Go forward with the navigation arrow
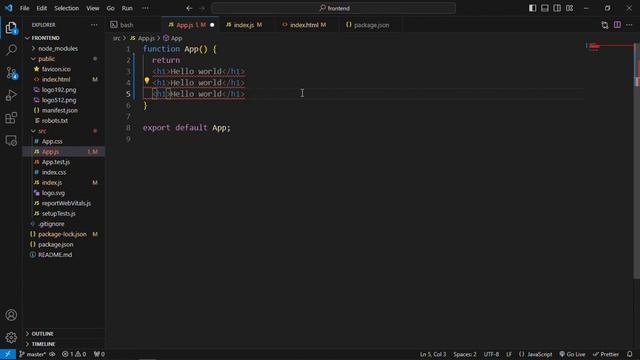The height and width of the screenshot is (360, 640). [x=202, y=8]
